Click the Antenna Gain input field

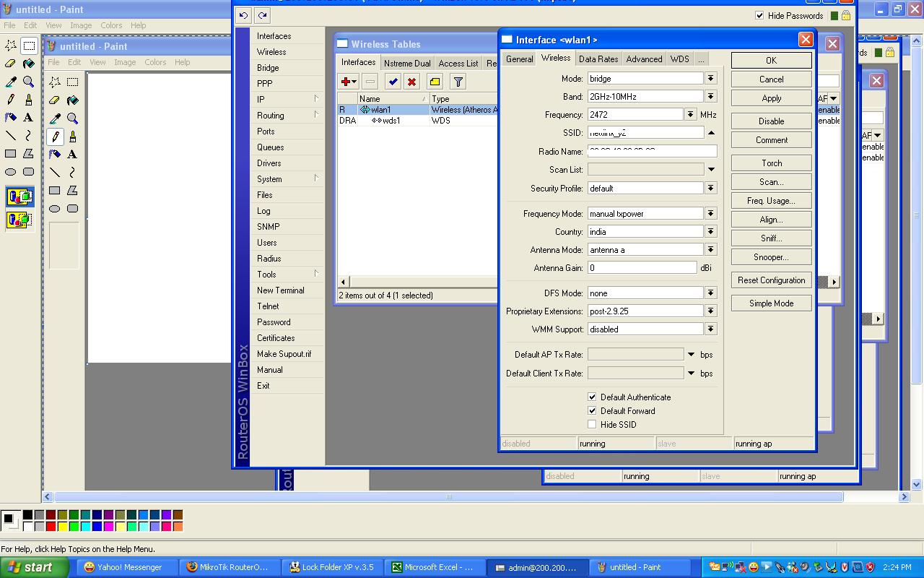pyautogui.click(x=642, y=267)
